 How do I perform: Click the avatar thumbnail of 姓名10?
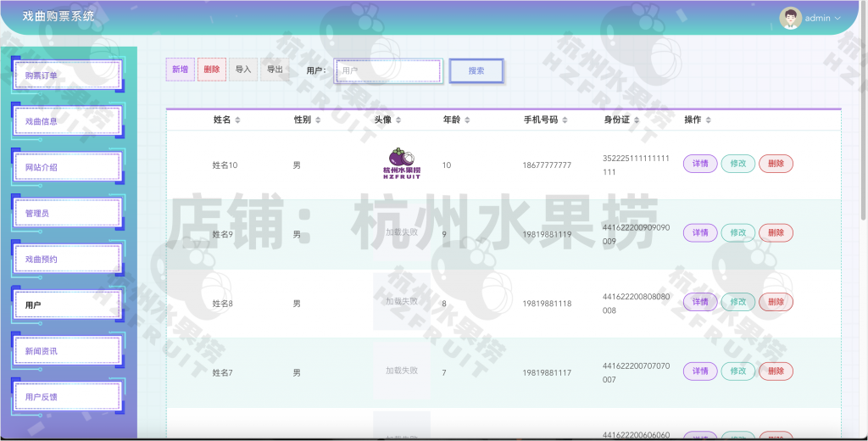[402, 164]
